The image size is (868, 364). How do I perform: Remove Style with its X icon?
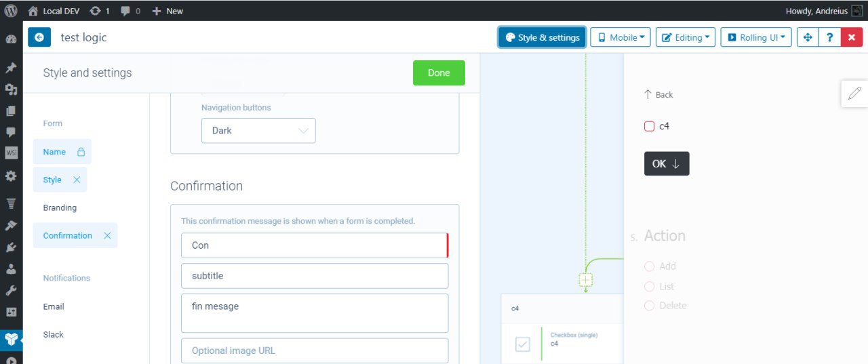[77, 180]
